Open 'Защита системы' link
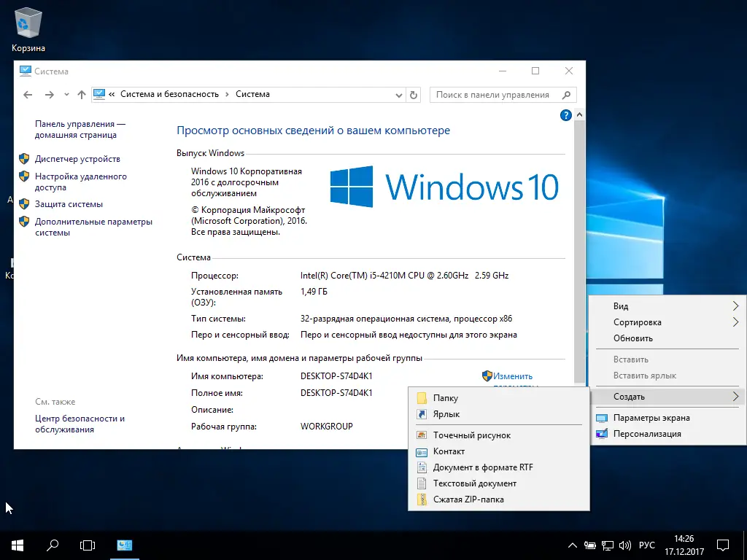 (x=69, y=204)
